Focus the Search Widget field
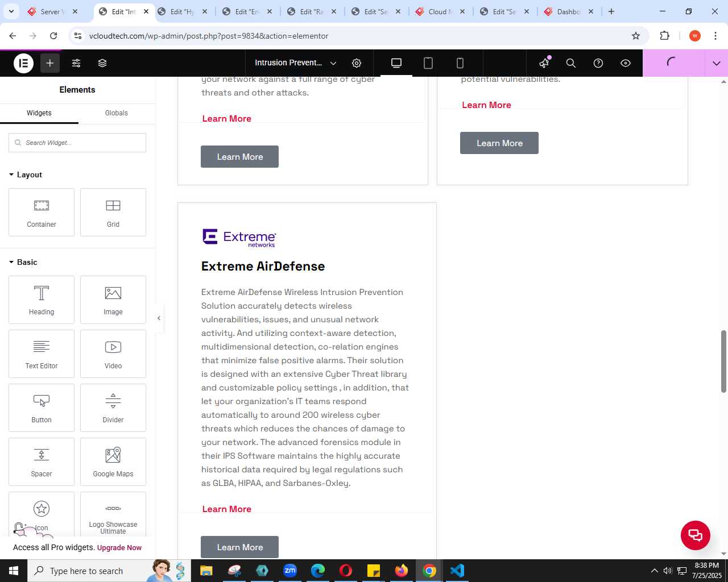This screenshot has height=582, width=728. point(77,143)
